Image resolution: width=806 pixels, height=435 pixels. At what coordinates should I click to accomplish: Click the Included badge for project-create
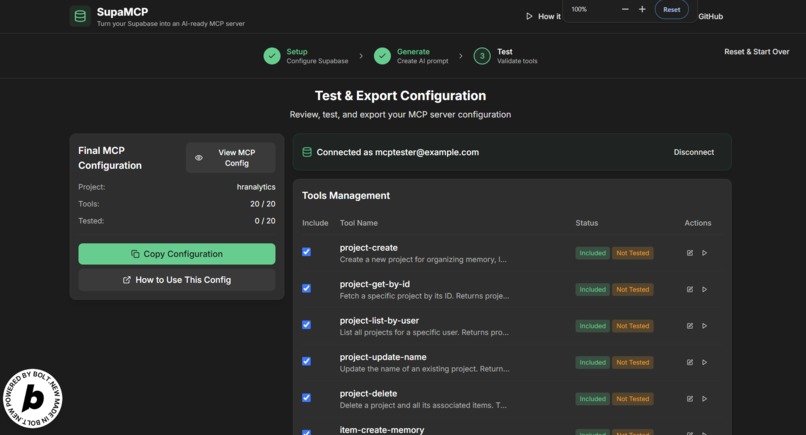[593, 253]
